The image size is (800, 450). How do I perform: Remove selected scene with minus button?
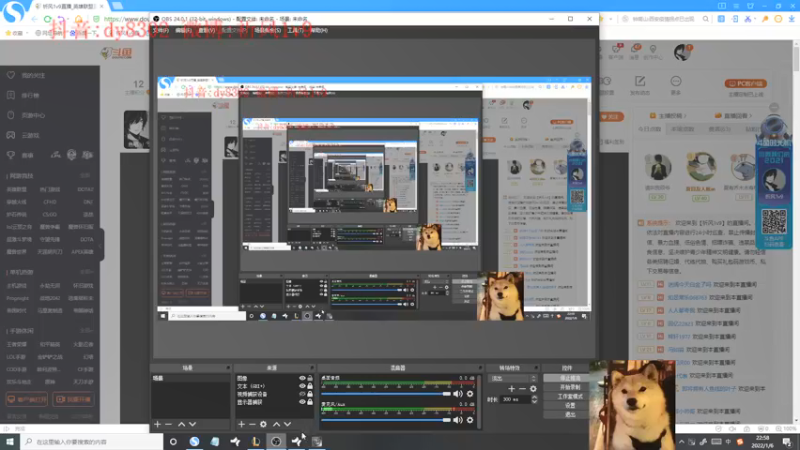pyautogui.click(x=168, y=424)
